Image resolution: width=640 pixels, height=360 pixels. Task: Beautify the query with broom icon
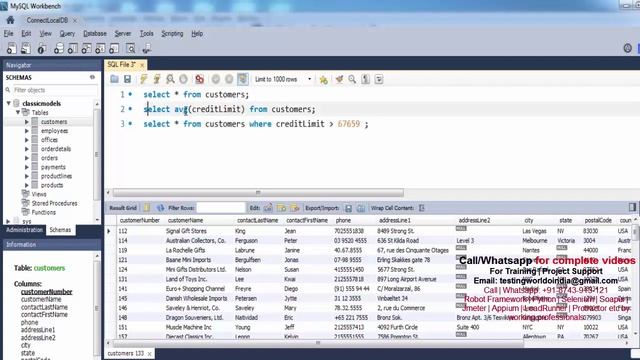tap(339, 79)
